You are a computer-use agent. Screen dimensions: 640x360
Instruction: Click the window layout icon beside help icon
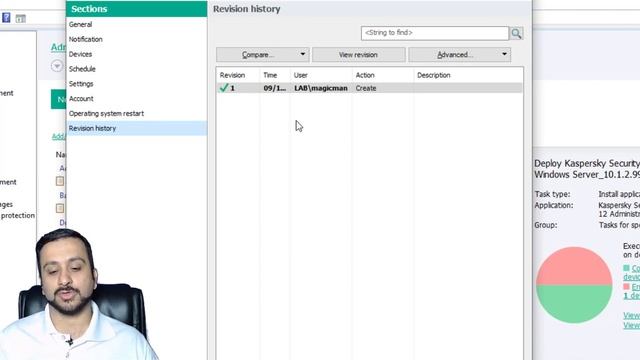click(20, 18)
